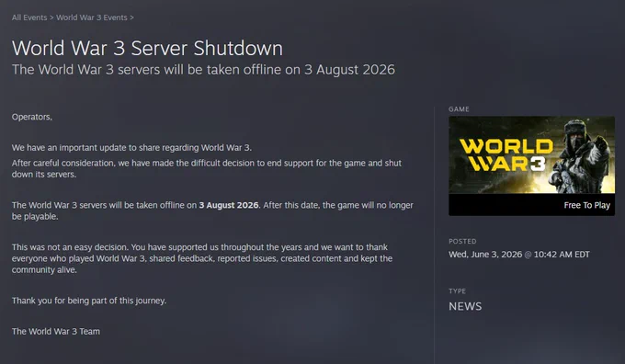Open the All Events breadcrumb link
625x364 pixels.
(x=29, y=17)
